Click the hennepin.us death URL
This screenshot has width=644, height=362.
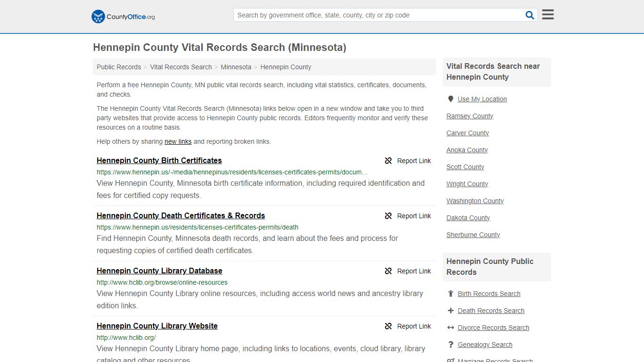click(x=198, y=227)
